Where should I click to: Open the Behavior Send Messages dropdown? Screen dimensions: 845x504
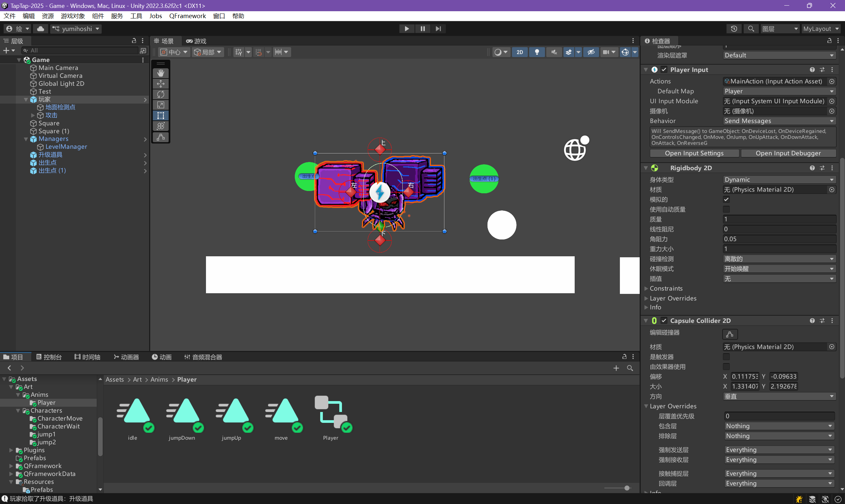point(778,121)
